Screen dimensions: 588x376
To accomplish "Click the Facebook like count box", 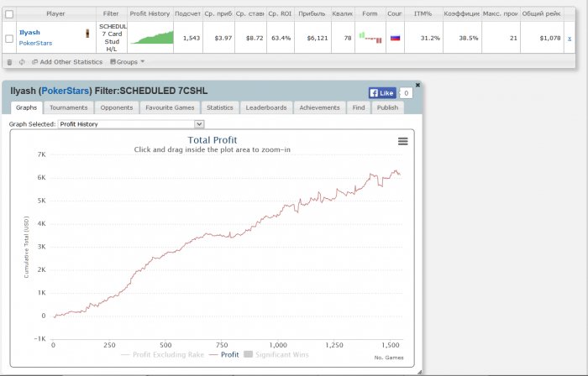I will point(406,93).
